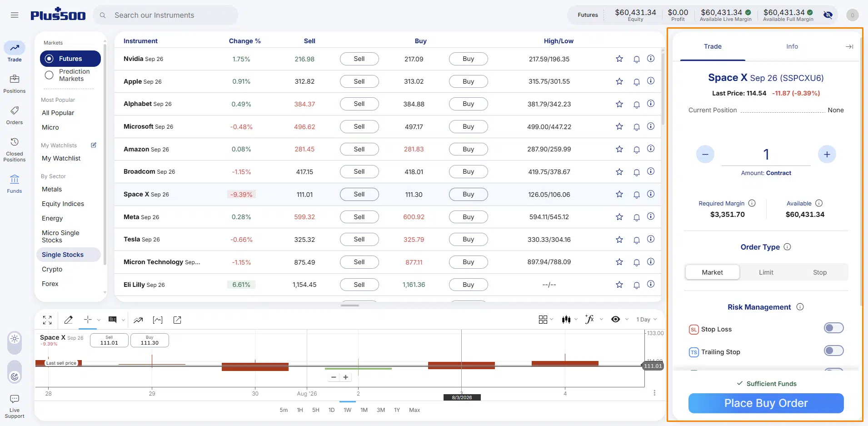
Task: Open info icon for Space X row
Action: click(651, 194)
